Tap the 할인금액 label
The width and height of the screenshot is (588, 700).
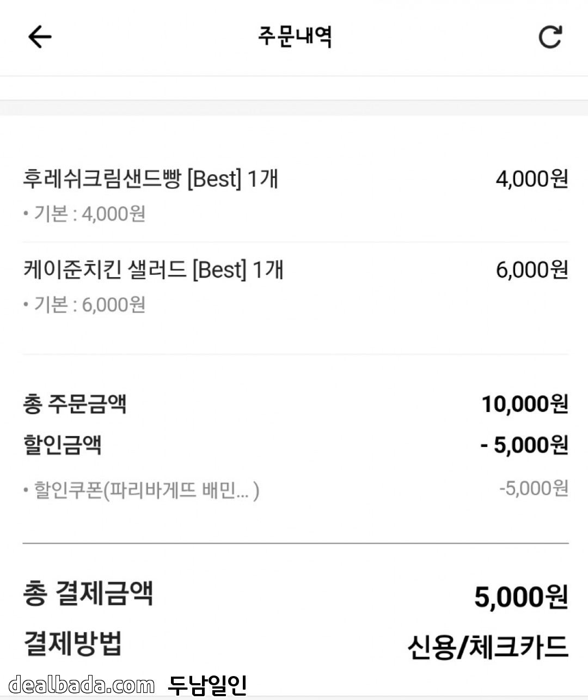[x=62, y=445]
